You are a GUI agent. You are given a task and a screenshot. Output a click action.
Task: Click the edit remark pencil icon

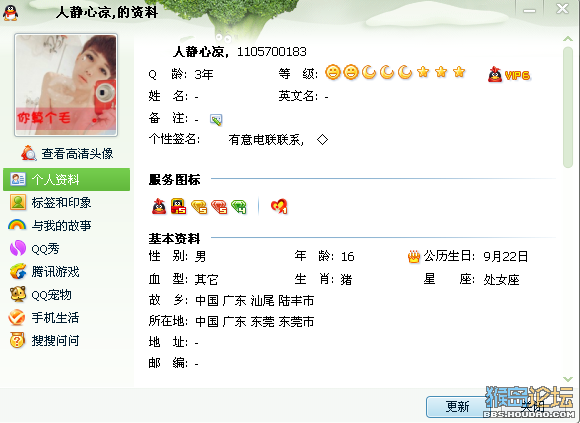tap(216, 119)
